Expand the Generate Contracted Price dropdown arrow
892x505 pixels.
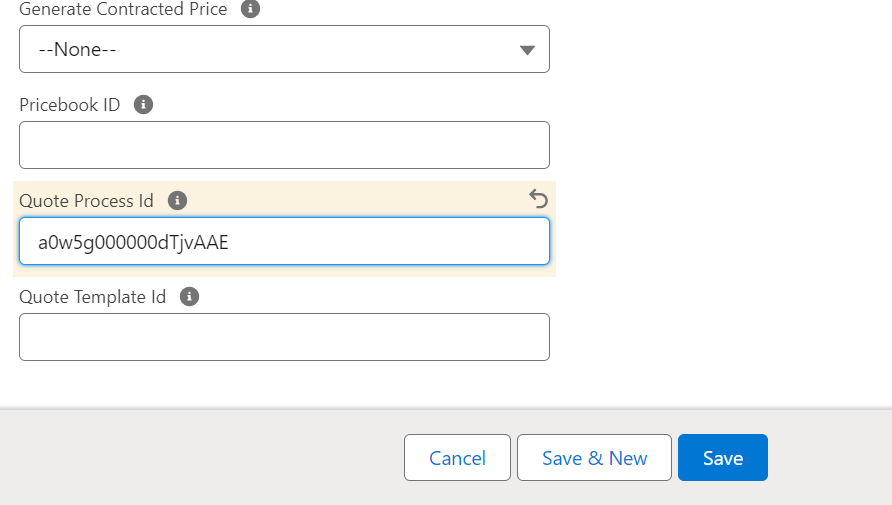[527, 50]
